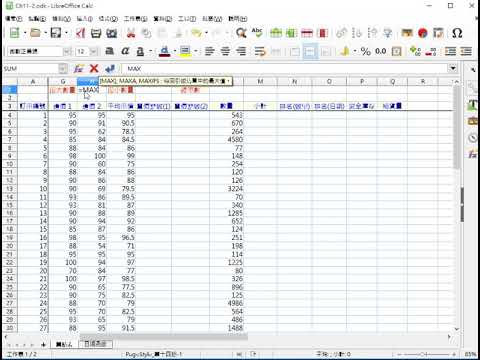Screen dimensions: 480x360
Task: Click the New spreadsheet icon
Action: (x=14, y=33)
